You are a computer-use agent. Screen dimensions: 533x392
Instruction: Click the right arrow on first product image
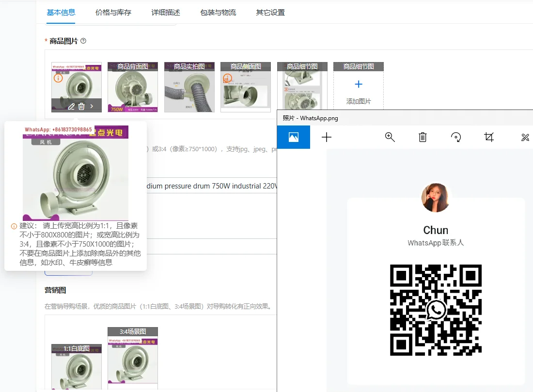pyautogui.click(x=92, y=106)
